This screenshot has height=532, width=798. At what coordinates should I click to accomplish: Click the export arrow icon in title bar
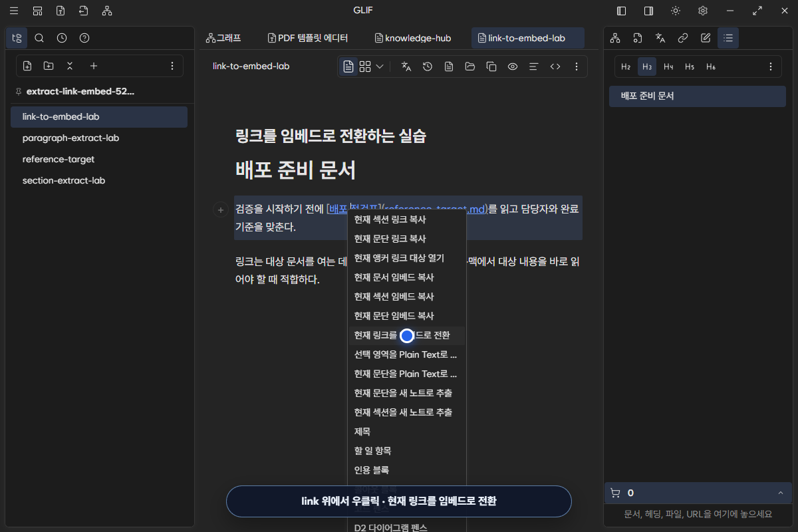click(x=83, y=11)
